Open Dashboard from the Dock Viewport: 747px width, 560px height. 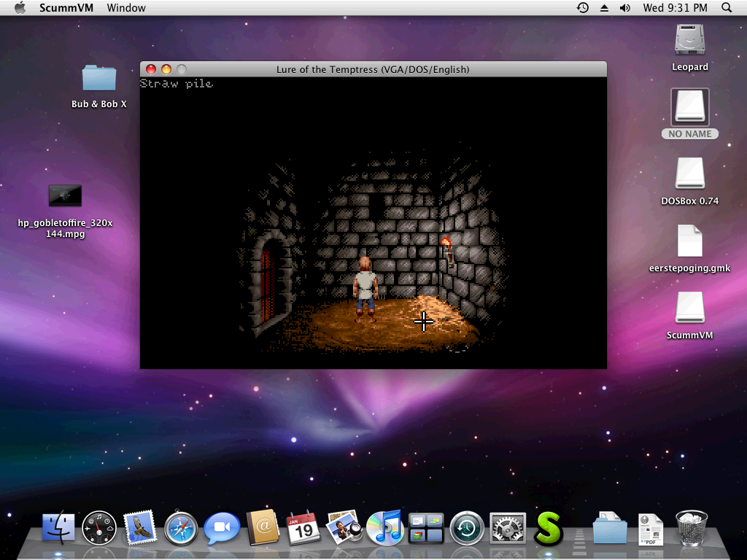point(99,527)
